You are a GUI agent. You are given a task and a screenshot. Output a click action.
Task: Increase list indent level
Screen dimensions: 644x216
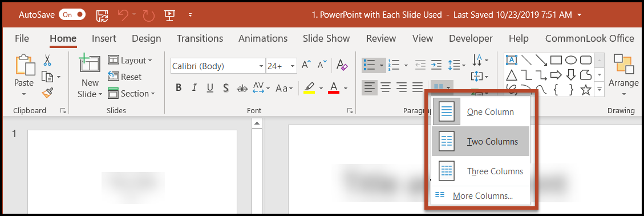click(x=436, y=65)
